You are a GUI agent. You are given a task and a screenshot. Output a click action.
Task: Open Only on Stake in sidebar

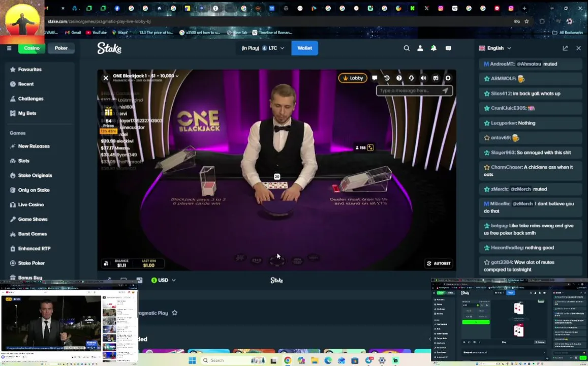coord(34,190)
